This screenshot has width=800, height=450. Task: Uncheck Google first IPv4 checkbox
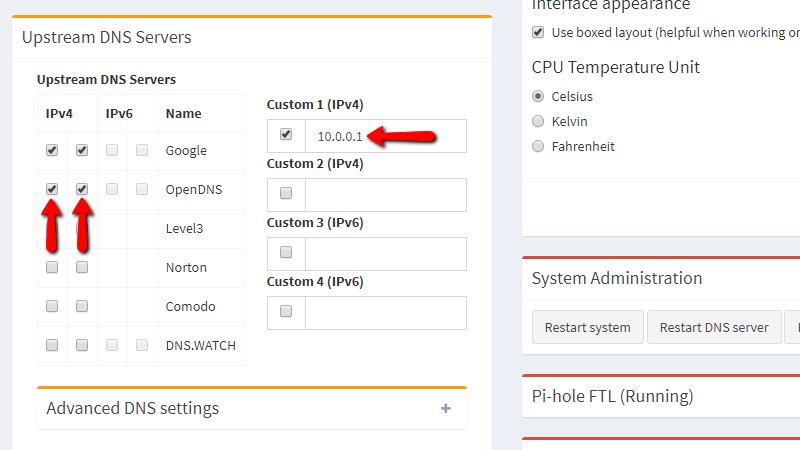[52, 150]
